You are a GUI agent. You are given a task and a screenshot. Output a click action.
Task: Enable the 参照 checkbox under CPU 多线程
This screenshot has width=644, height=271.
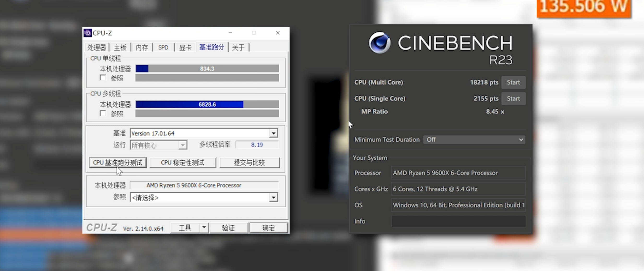click(103, 113)
